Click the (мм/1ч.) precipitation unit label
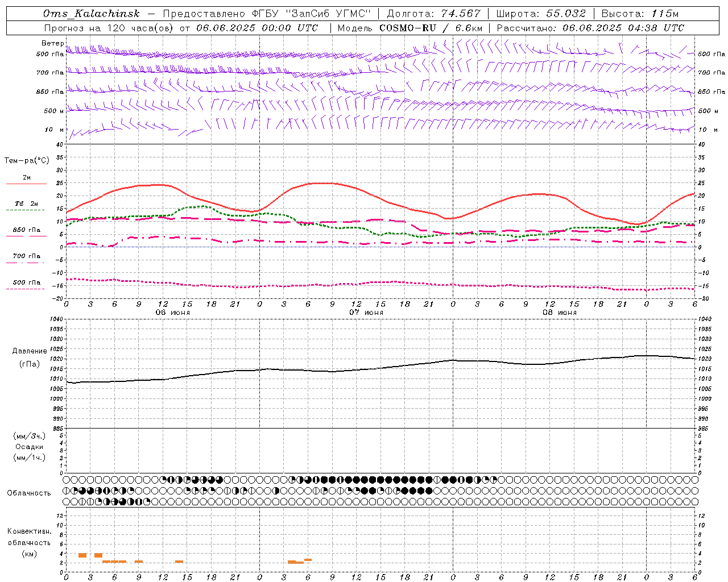 [x=30, y=458]
